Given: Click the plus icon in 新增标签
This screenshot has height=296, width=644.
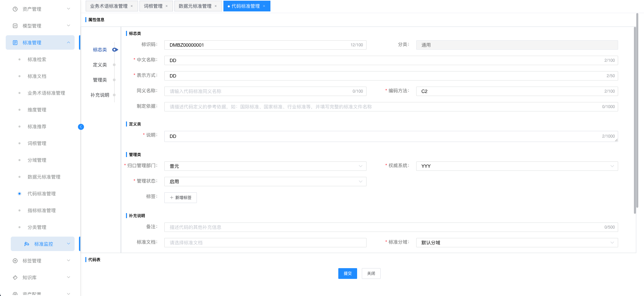Looking at the screenshot, I should (x=172, y=198).
